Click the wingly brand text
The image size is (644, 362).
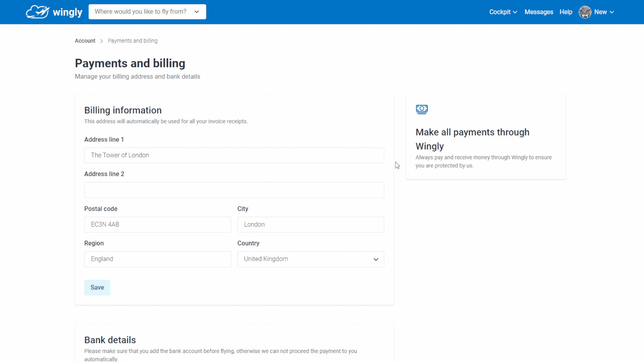point(67,12)
